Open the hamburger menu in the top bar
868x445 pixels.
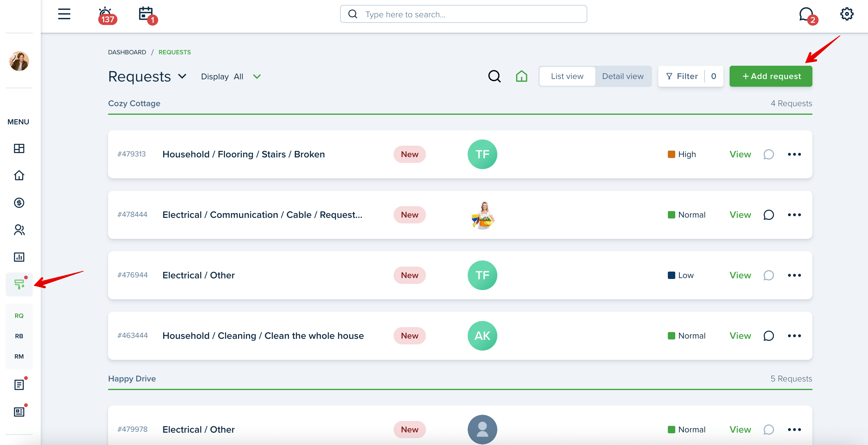pos(64,14)
